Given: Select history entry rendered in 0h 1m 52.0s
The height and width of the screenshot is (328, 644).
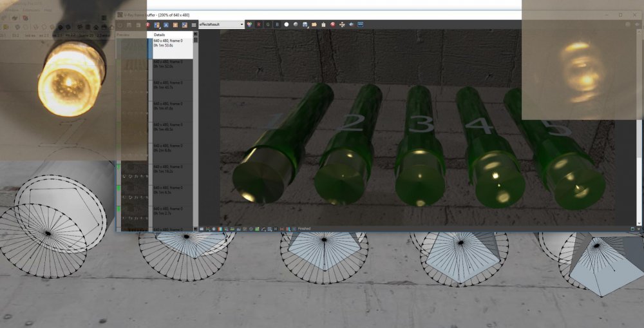Looking at the screenshot, I should pyautogui.click(x=170, y=64).
